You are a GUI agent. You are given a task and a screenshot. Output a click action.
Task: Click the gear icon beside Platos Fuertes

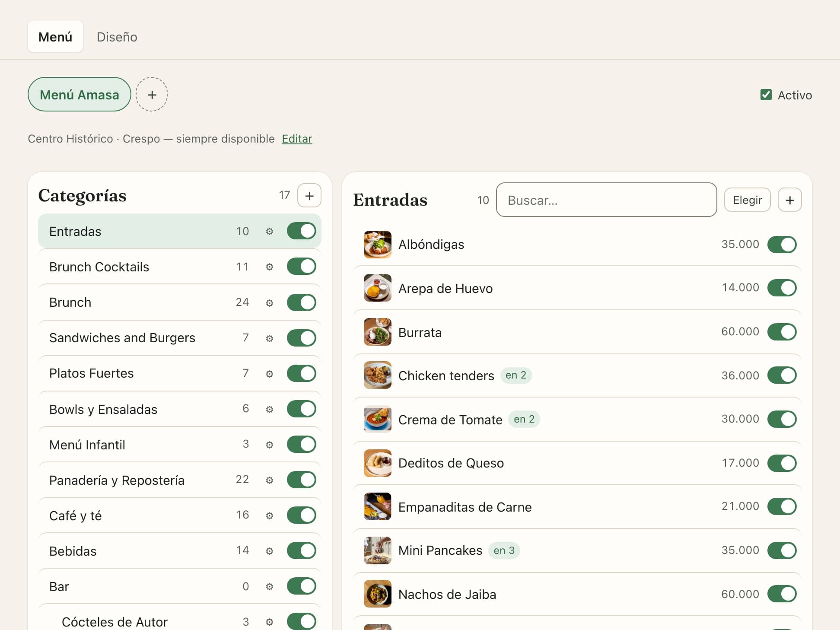269,373
